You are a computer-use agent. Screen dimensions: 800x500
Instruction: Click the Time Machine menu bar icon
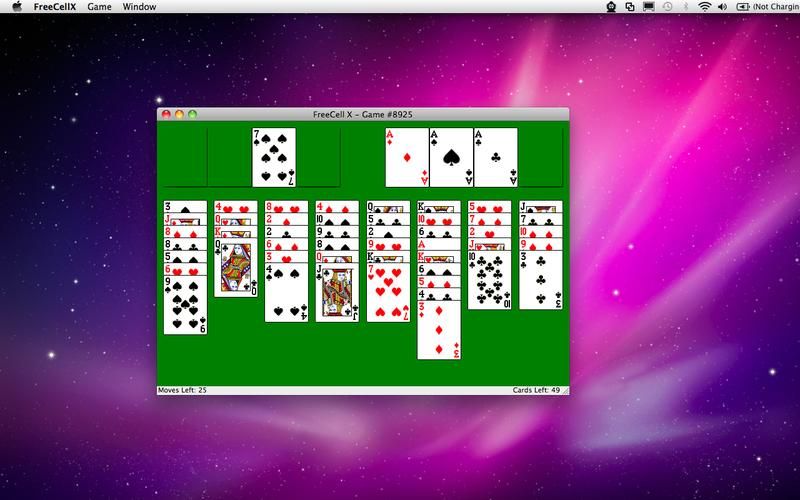[667, 7]
